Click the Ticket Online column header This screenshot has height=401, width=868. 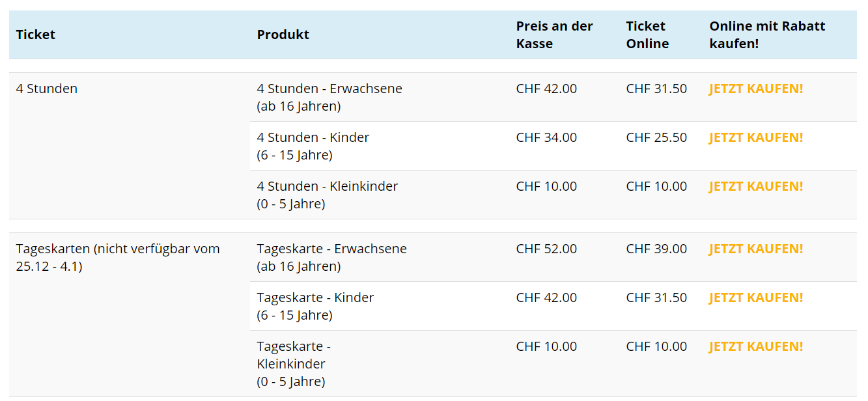pyautogui.click(x=647, y=35)
